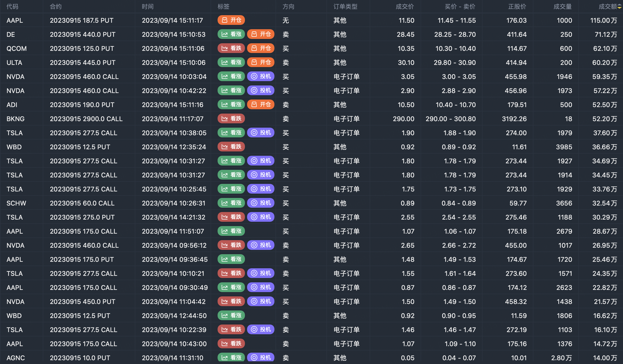Select the AGNC 20230915 10.0 PUT contract cell

tap(80, 358)
